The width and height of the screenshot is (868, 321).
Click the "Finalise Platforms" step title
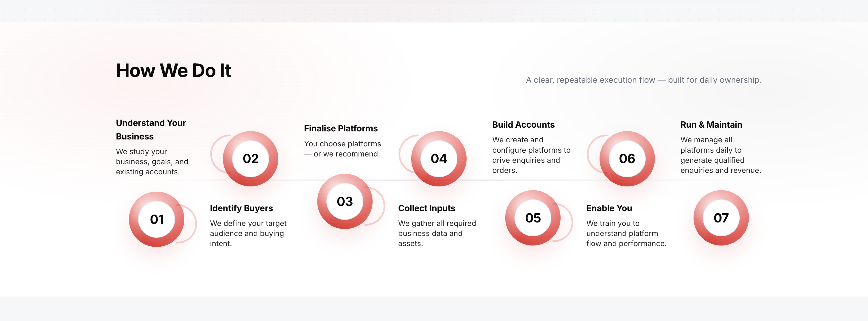coord(341,128)
